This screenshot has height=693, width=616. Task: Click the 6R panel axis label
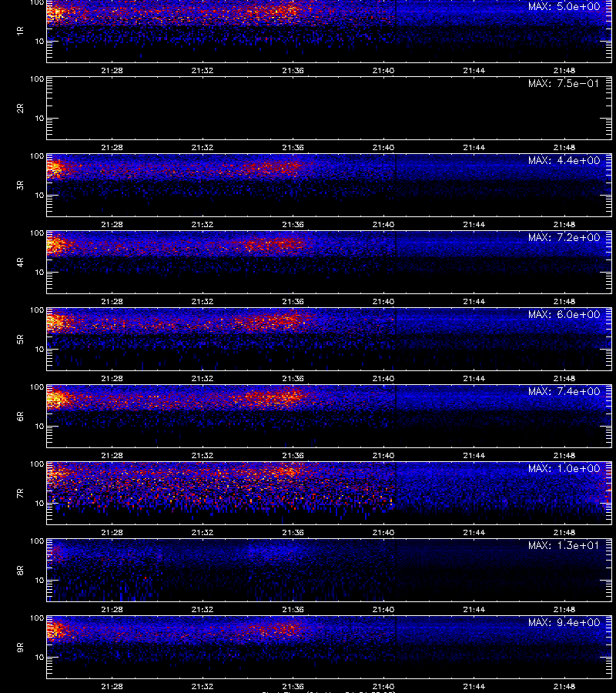(20, 416)
